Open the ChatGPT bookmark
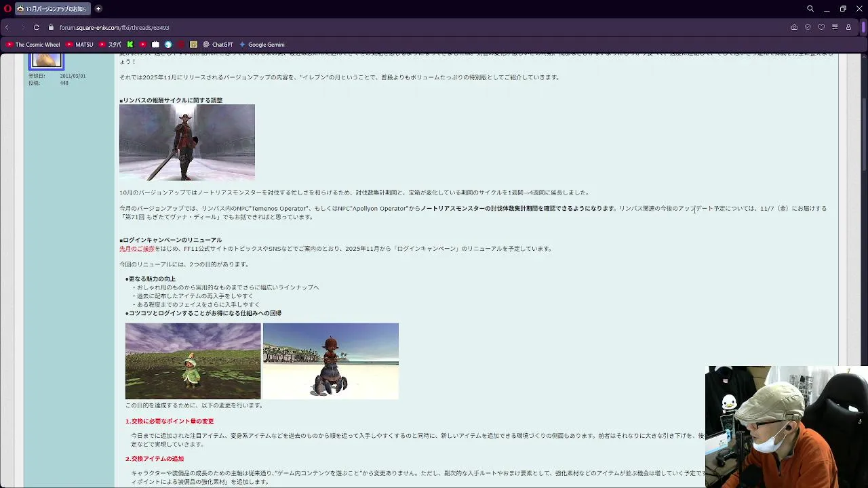This screenshot has height=488, width=868. [x=218, y=45]
